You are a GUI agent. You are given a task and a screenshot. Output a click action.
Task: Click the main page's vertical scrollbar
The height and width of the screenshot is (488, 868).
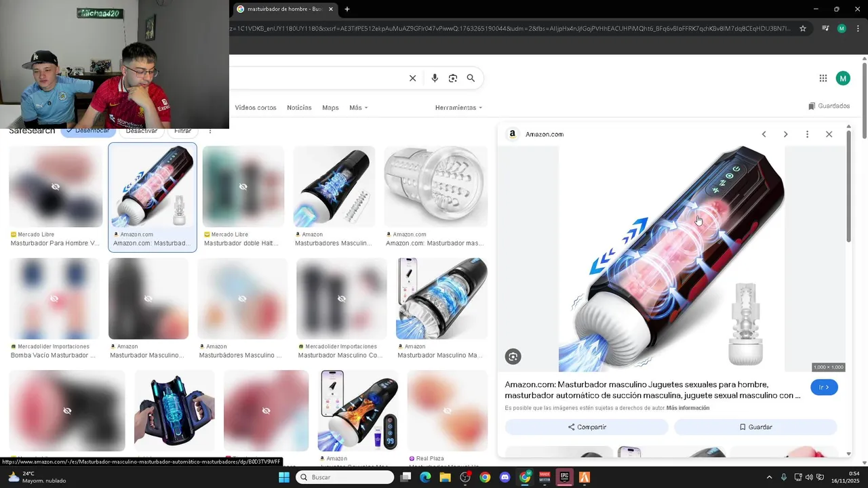(x=865, y=102)
